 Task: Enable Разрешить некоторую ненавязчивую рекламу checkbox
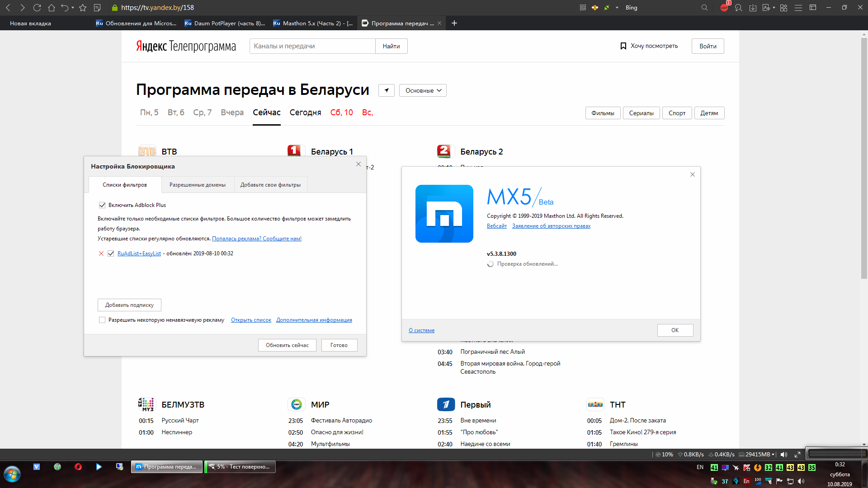[x=102, y=320]
